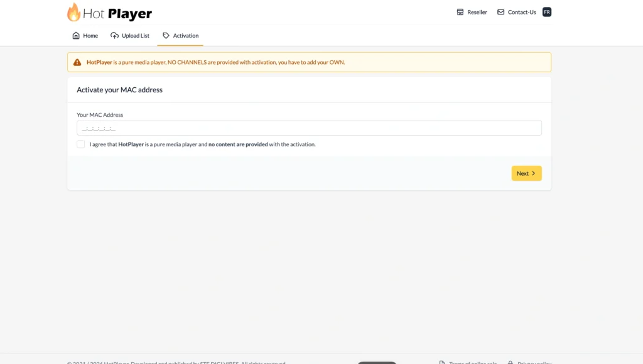The width and height of the screenshot is (643, 364).
Task: Go to the Upload List tab
Action: (130, 36)
